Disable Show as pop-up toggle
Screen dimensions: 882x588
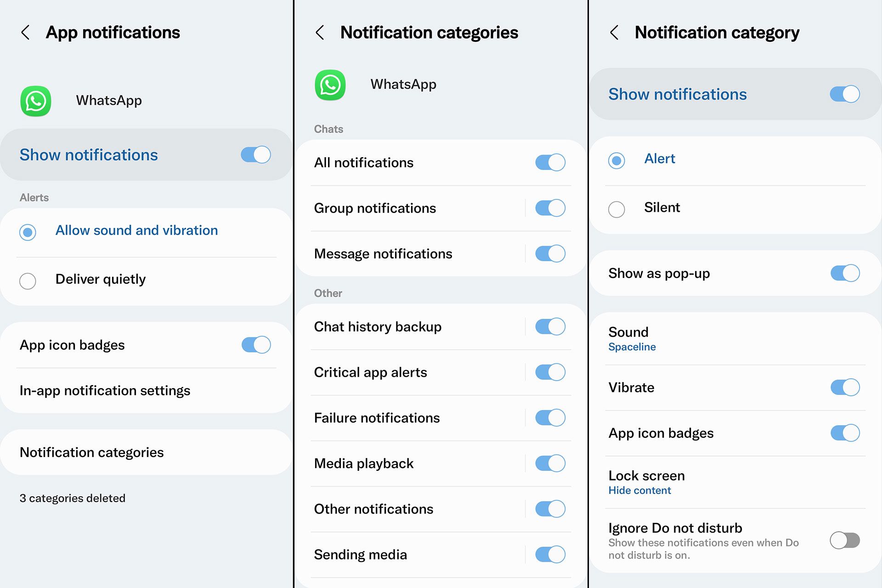tap(844, 273)
